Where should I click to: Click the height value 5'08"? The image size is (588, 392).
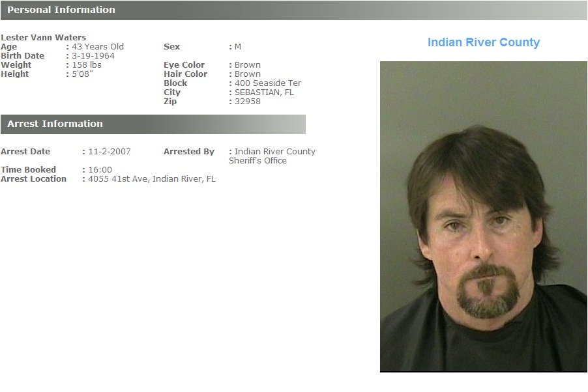pos(82,74)
